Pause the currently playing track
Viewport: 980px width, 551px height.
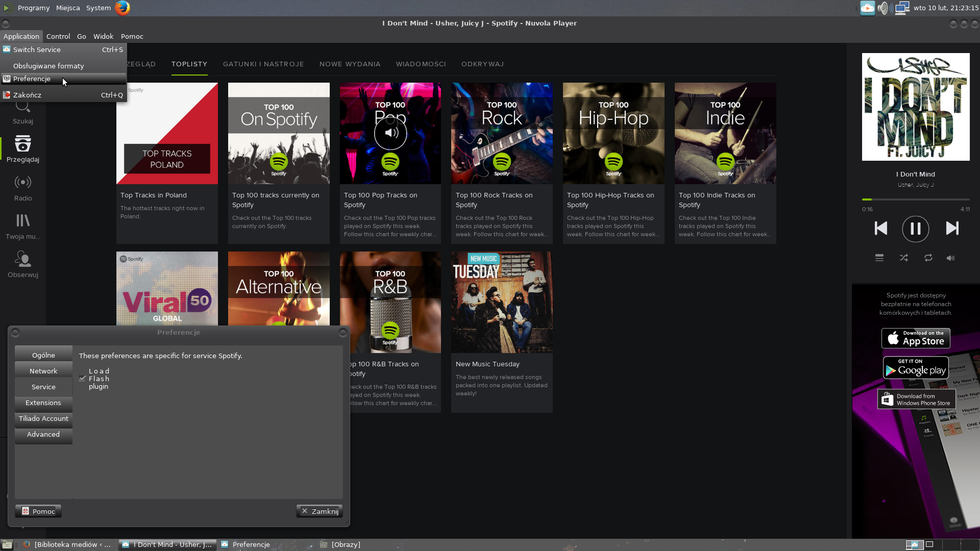pos(915,229)
